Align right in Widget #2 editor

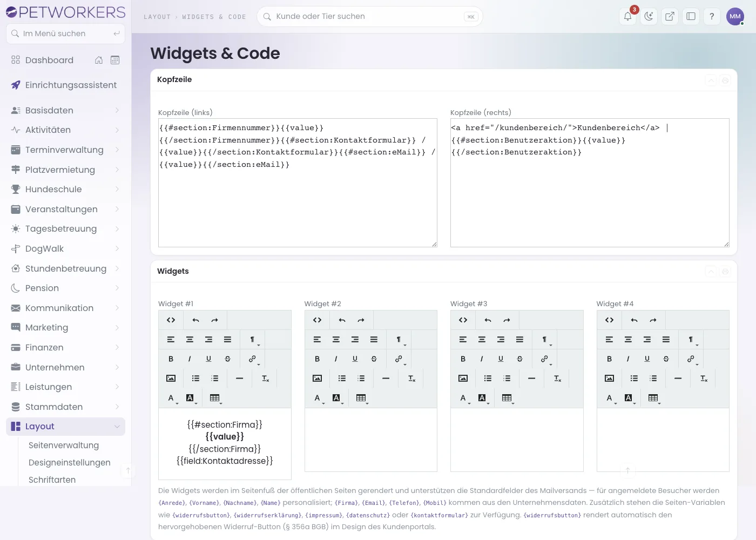click(x=355, y=340)
